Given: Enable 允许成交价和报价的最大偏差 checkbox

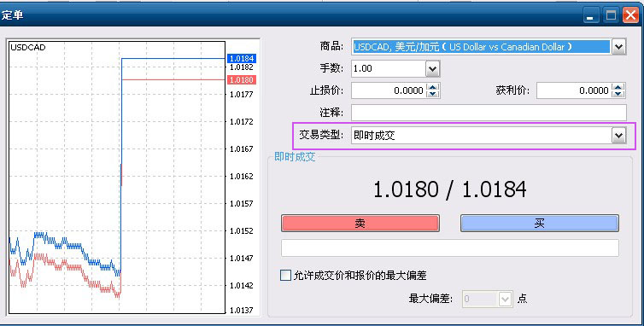Looking at the screenshot, I should click(285, 275).
